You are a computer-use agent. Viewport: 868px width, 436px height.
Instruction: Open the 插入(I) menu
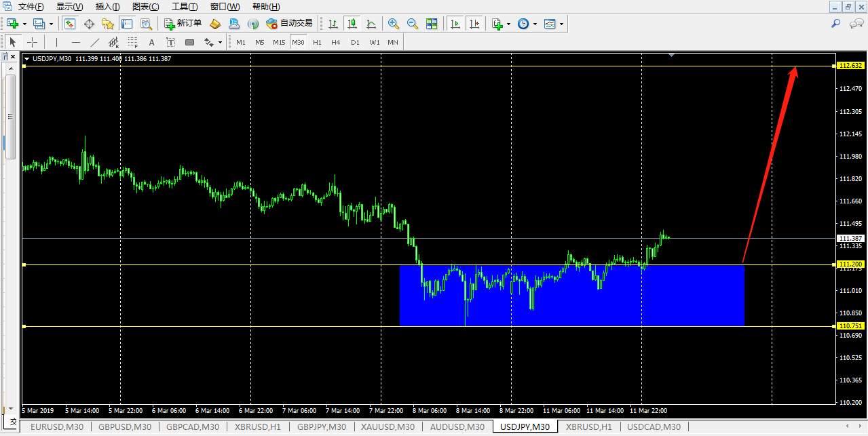(108, 7)
